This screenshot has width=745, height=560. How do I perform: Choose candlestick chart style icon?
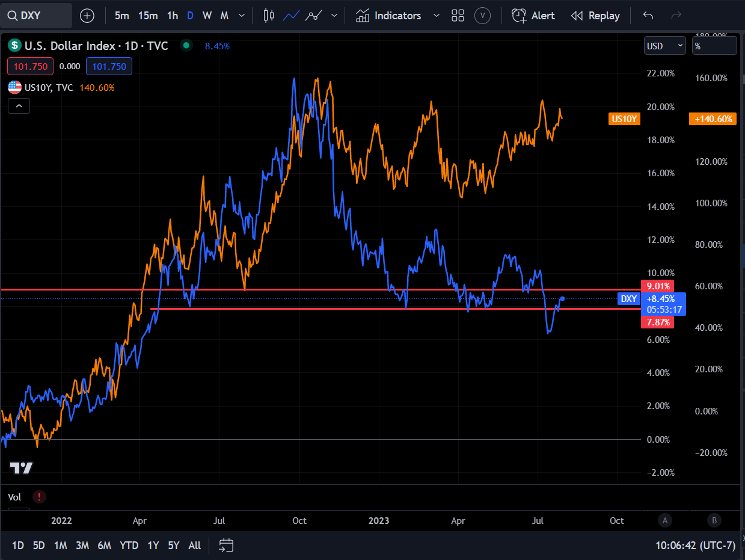click(269, 16)
